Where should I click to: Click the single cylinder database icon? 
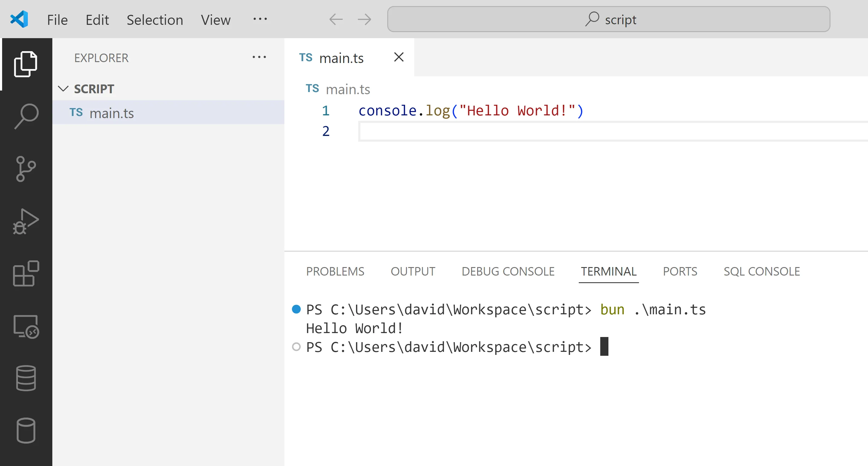click(x=26, y=431)
